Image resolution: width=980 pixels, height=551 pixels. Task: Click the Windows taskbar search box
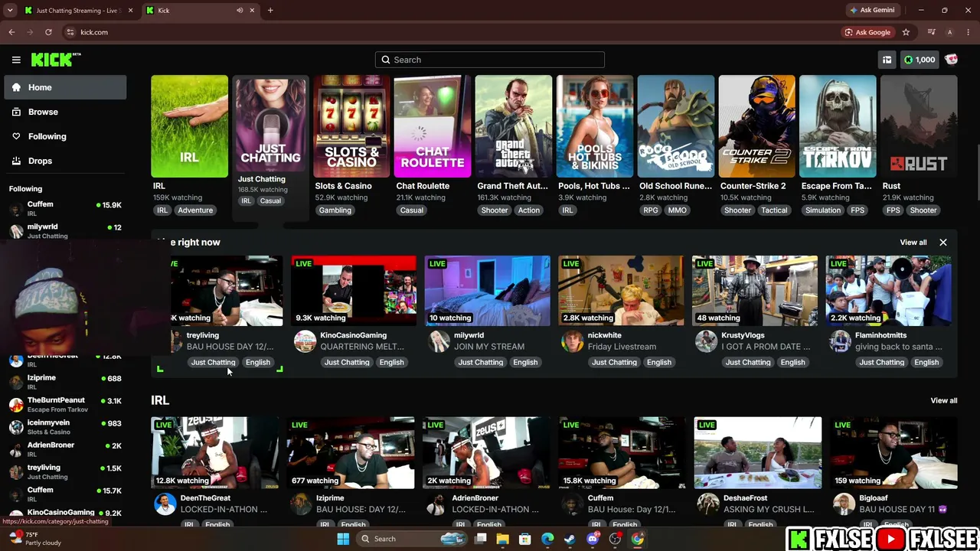click(413, 539)
